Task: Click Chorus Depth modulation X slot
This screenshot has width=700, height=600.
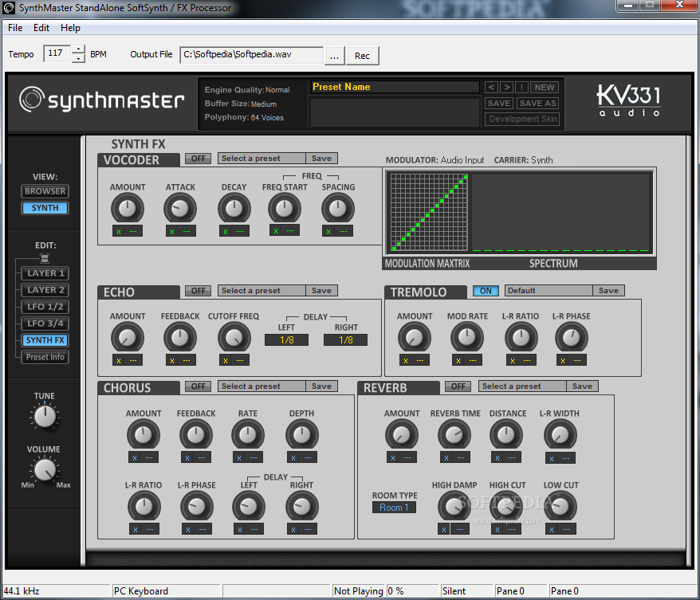Action: click(x=293, y=457)
